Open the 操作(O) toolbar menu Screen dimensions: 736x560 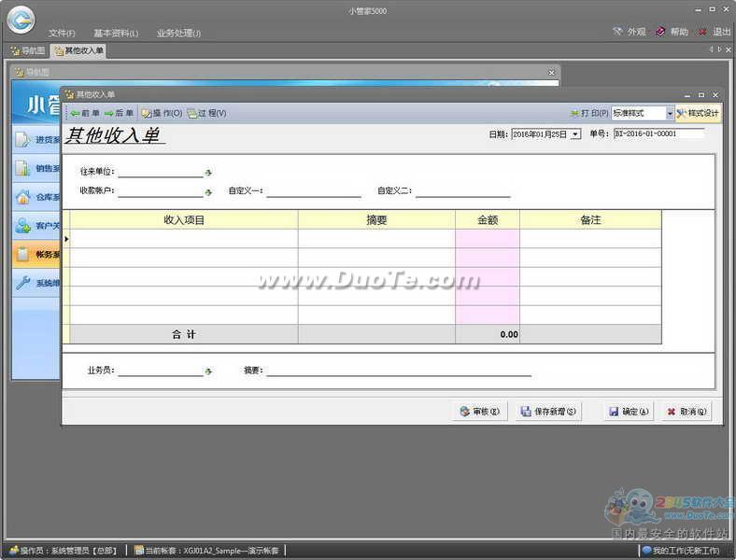coord(162,113)
